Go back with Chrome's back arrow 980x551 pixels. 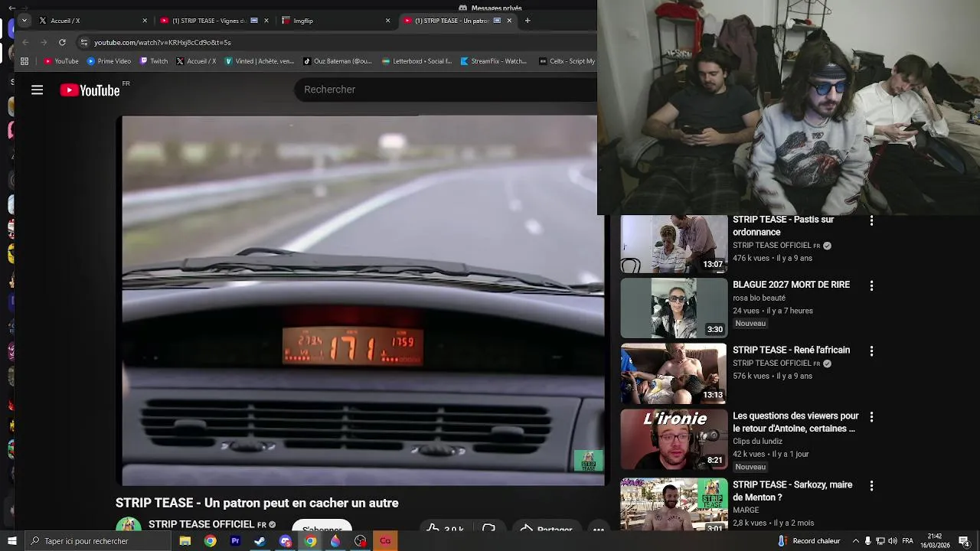[25, 42]
